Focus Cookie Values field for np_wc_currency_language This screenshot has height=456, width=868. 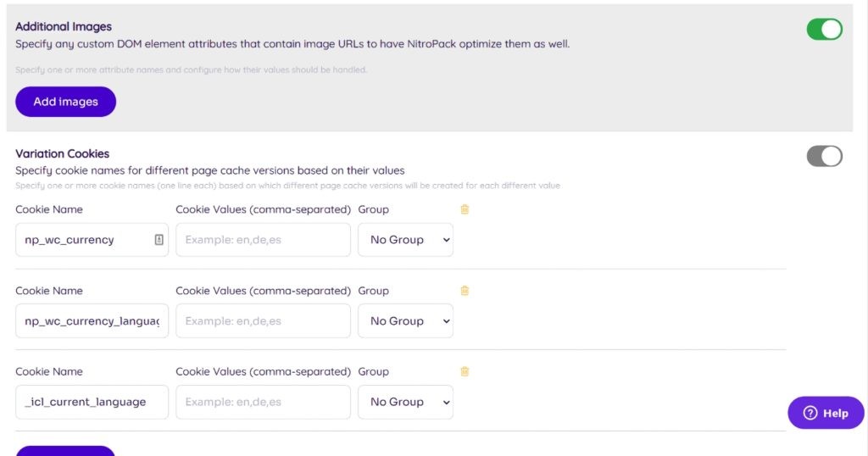tap(263, 321)
